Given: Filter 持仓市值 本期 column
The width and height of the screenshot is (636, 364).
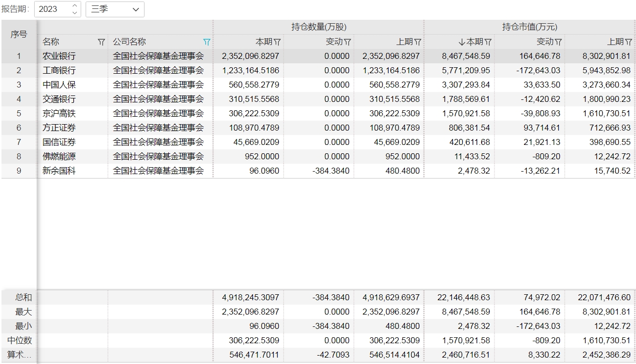Looking at the screenshot, I should (x=488, y=42).
